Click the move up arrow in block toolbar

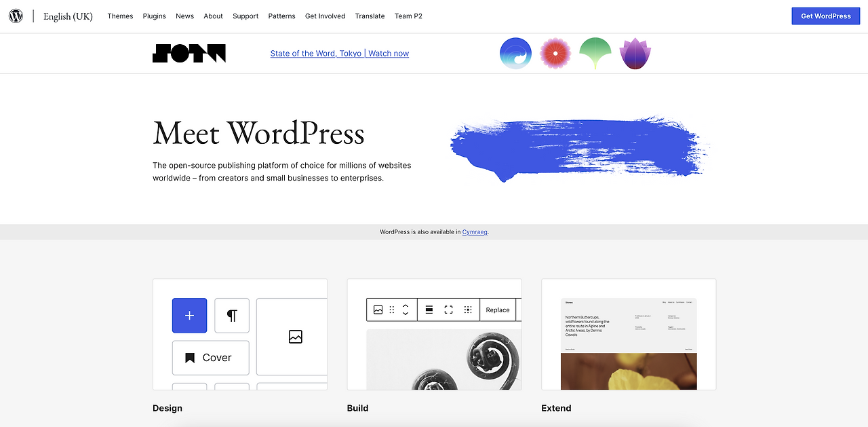[406, 305]
